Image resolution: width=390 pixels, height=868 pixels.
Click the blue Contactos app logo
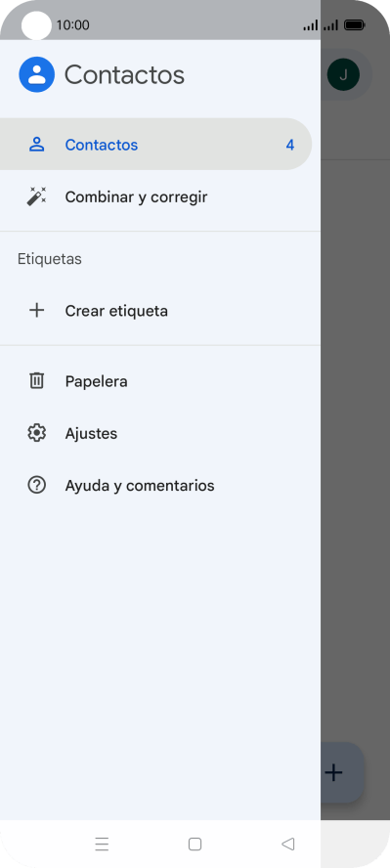pyautogui.click(x=36, y=74)
